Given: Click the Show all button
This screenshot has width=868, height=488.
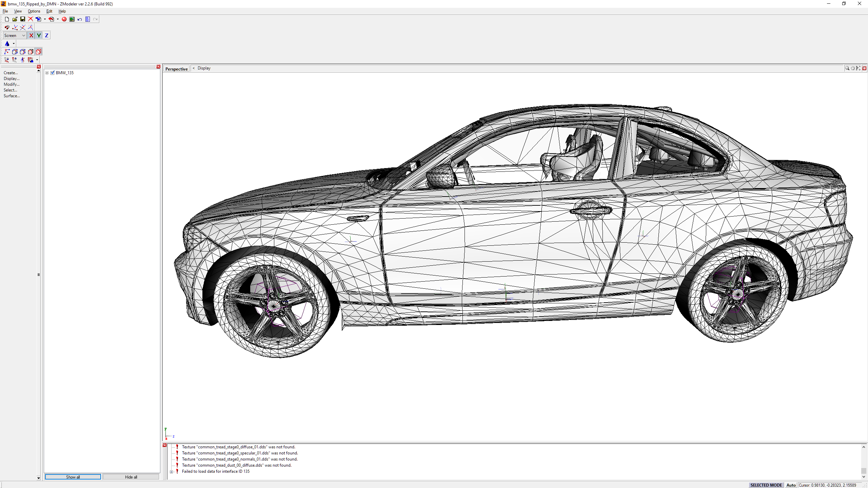Looking at the screenshot, I should pyautogui.click(x=73, y=477).
